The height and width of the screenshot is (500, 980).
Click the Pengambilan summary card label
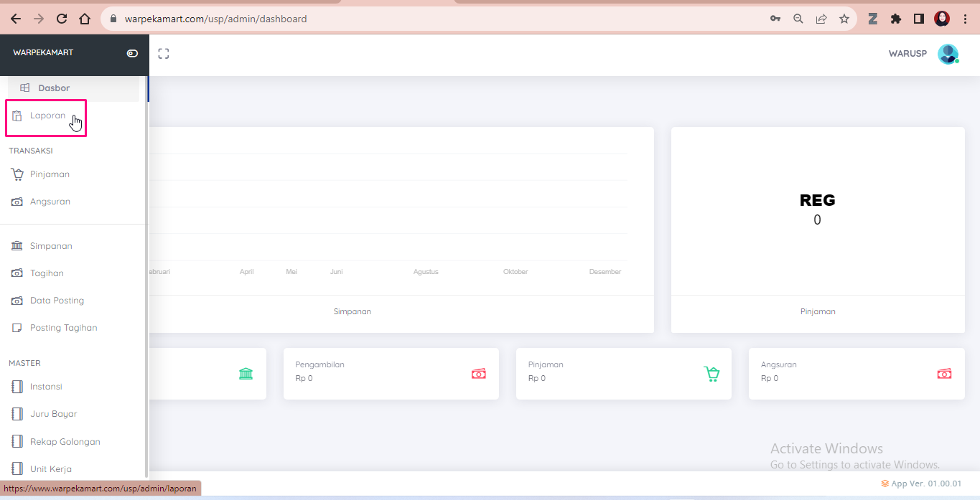pyautogui.click(x=320, y=364)
